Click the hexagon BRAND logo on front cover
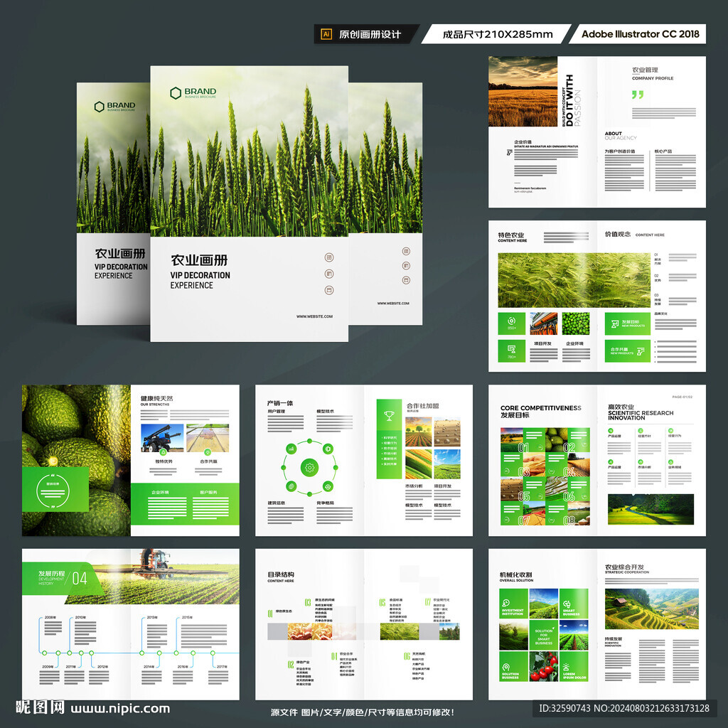This screenshot has height=728, width=728. click(193, 93)
